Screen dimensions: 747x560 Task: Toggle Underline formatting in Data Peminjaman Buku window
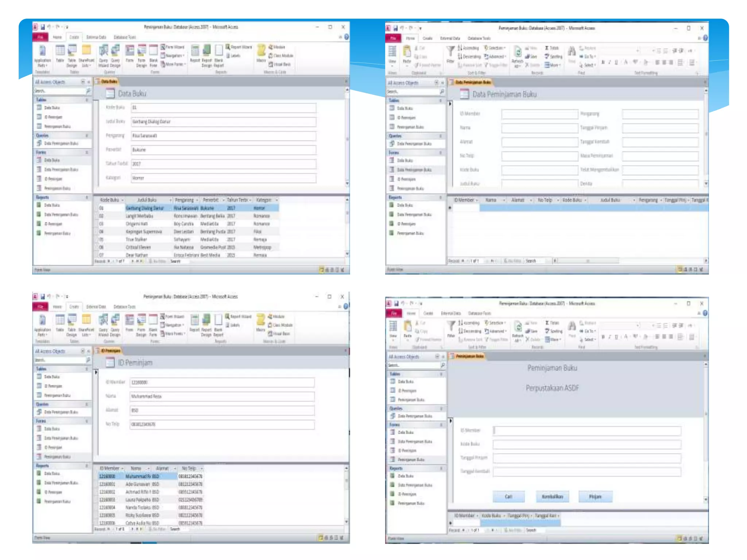(616, 63)
